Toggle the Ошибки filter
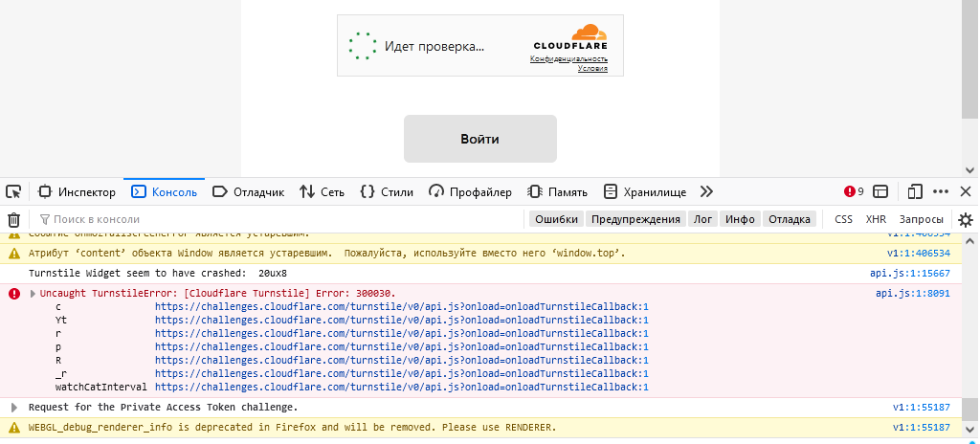Viewport: 980px width, 444px height. coord(556,219)
